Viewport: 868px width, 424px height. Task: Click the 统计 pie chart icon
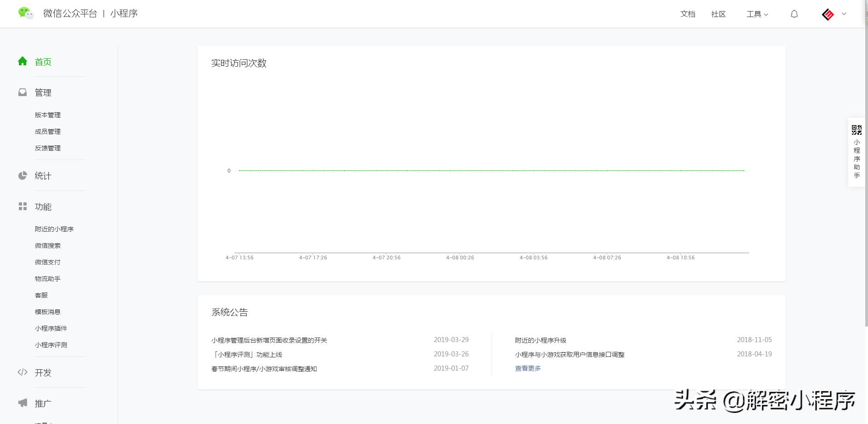23,176
